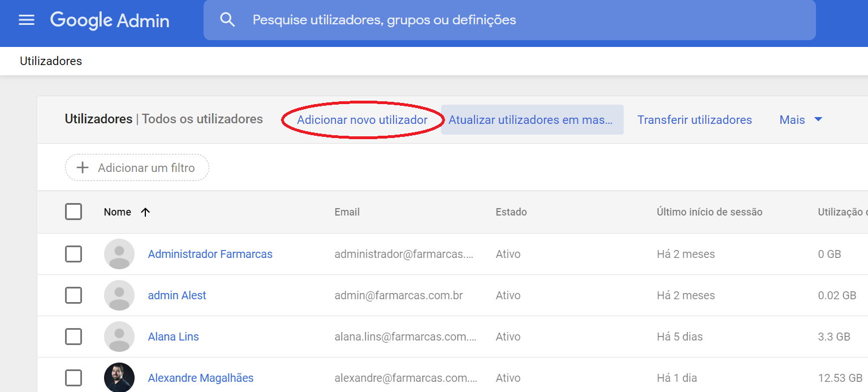Check the Administrador Farmarcas row checkbox

click(74, 254)
